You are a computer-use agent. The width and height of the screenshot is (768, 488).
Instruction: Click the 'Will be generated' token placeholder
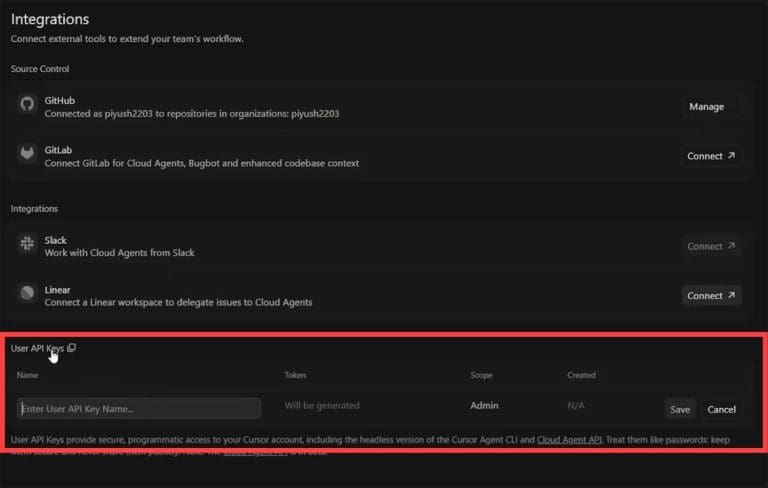click(322, 405)
